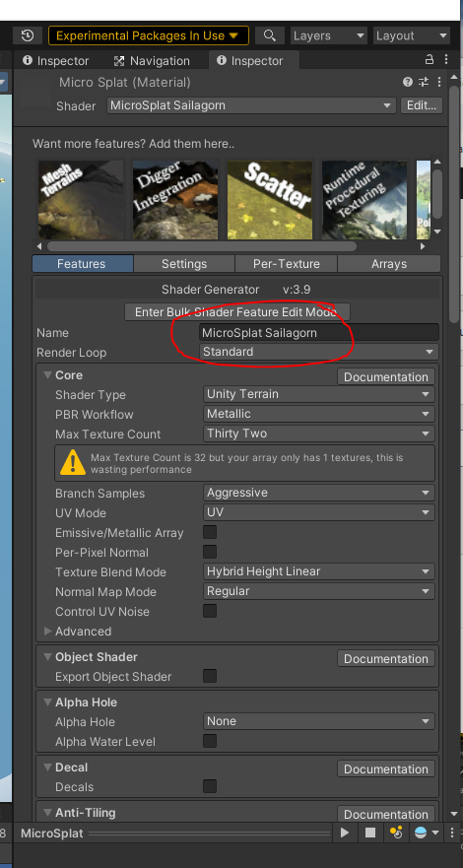Select the Settings tab
This screenshot has width=463, height=868.
tap(184, 264)
